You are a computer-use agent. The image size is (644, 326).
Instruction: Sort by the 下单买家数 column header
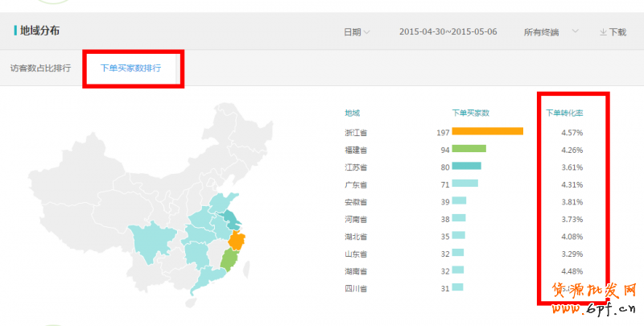click(x=471, y=113)
